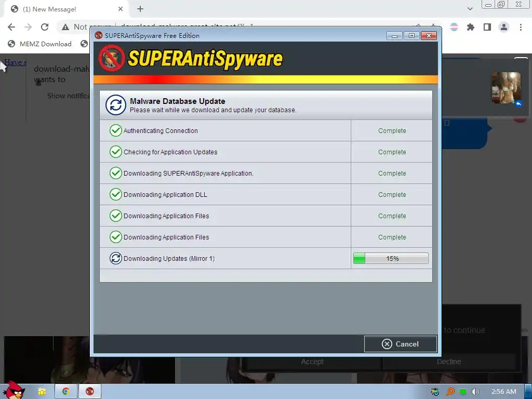The image size is (532, 399).
Task: Click the green tray icon
Action: [x=463, y=392]
